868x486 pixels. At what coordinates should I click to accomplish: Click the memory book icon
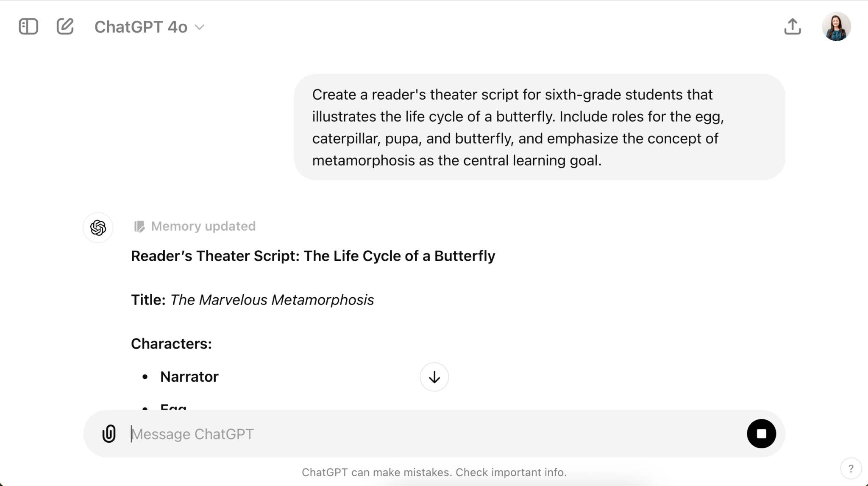(x=140, y=226)
